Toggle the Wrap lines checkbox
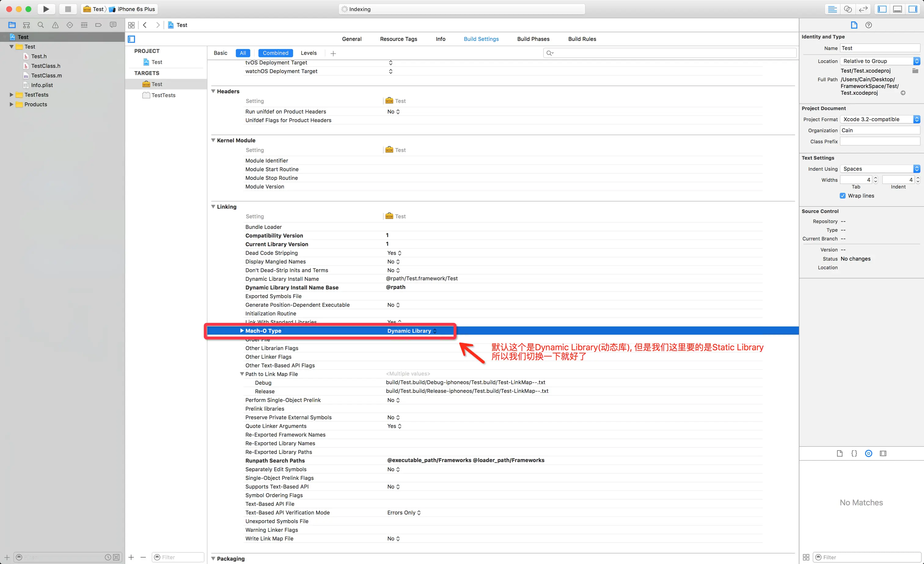Screen dimensions: 924x564 coord(843,196)
